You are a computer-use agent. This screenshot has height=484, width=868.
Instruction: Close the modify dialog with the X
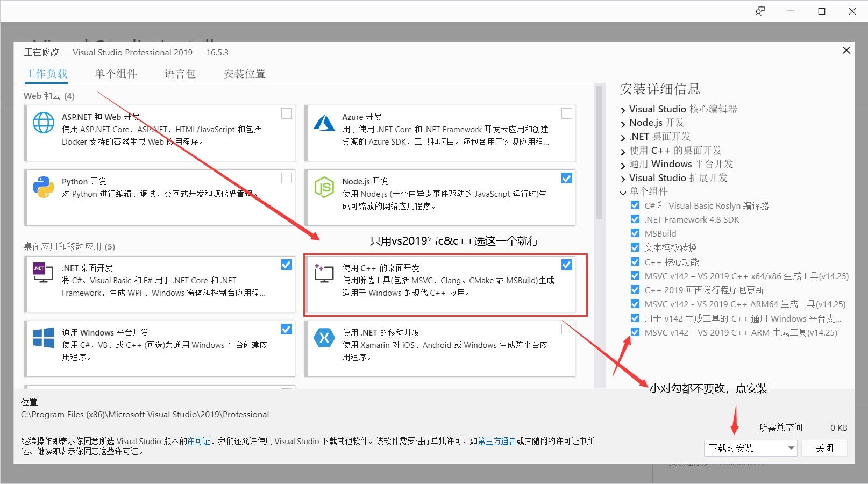846,50
